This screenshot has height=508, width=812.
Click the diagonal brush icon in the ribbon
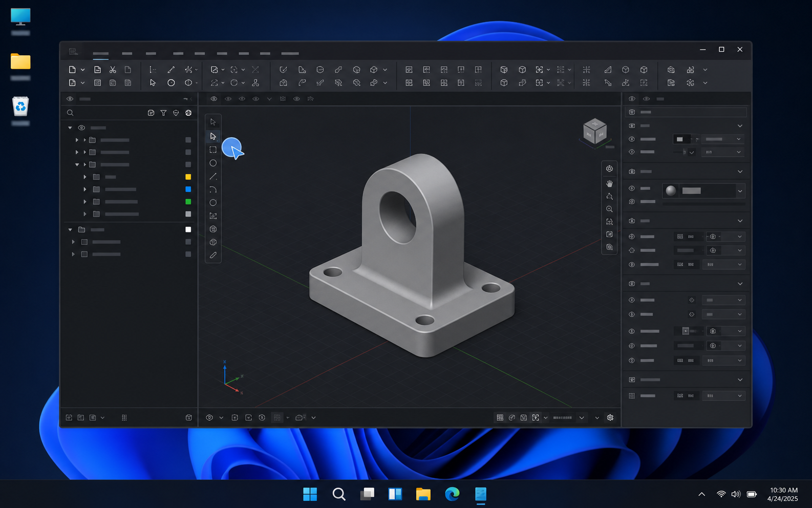point(171,70)
